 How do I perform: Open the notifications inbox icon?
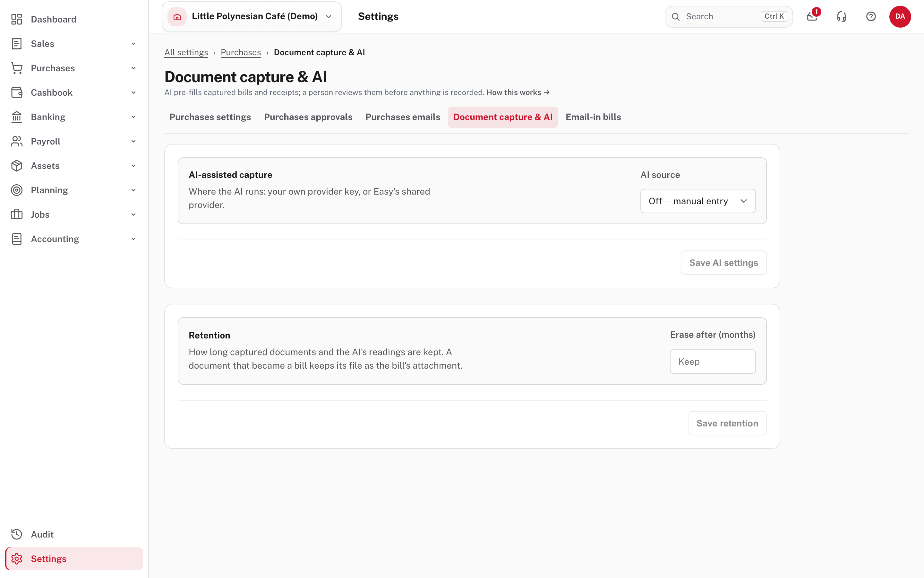tap(812, 16)
